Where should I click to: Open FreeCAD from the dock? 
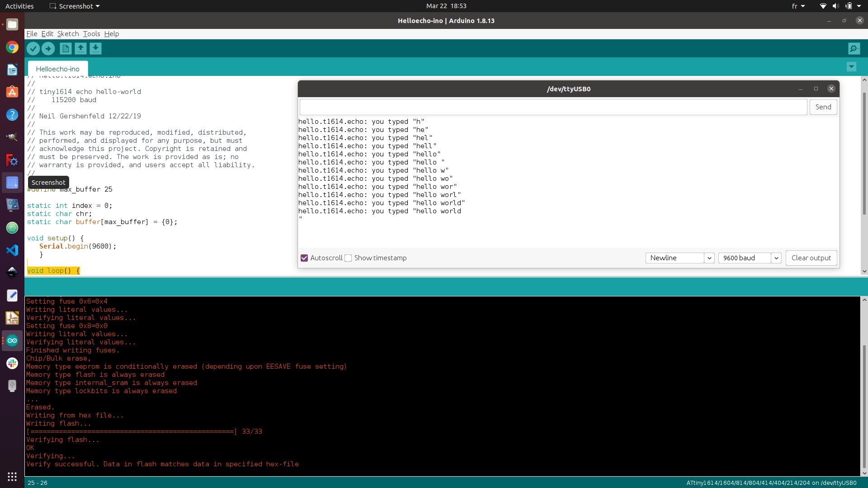click(12, 160)
